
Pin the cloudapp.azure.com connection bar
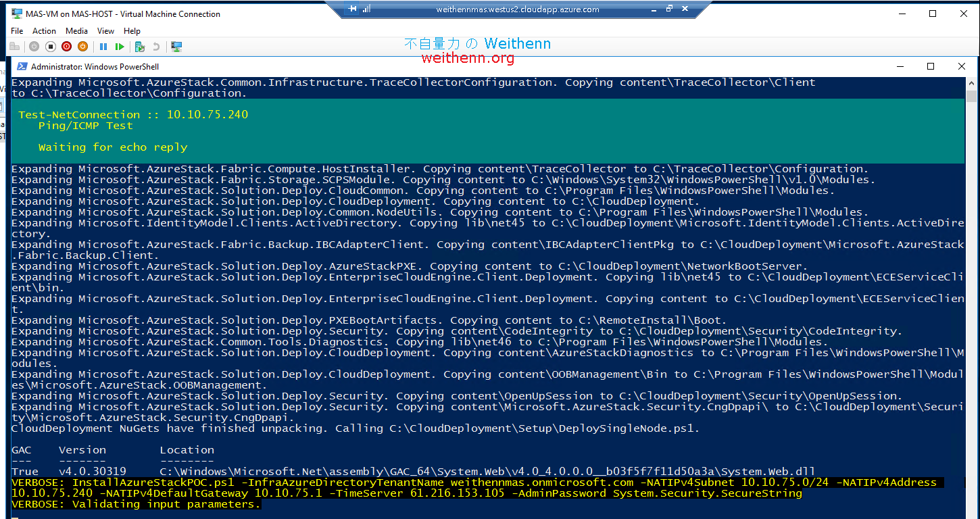click(x=350, y=9)
